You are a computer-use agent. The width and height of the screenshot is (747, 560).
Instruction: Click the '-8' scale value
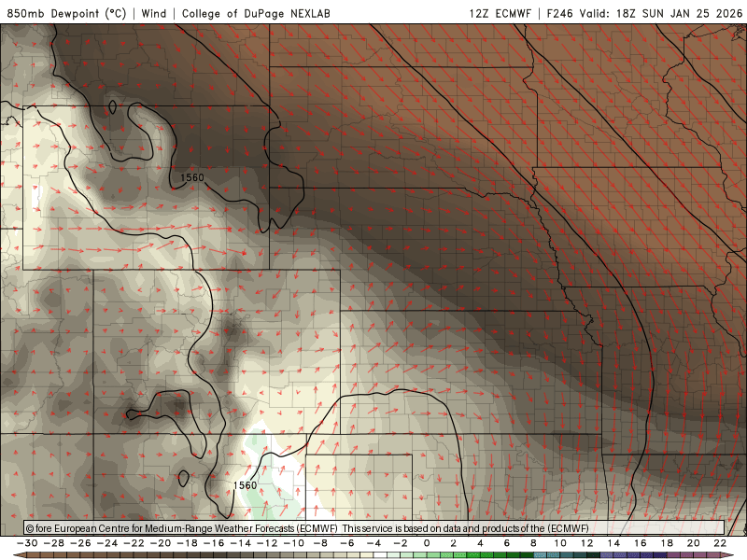[320, 543]
